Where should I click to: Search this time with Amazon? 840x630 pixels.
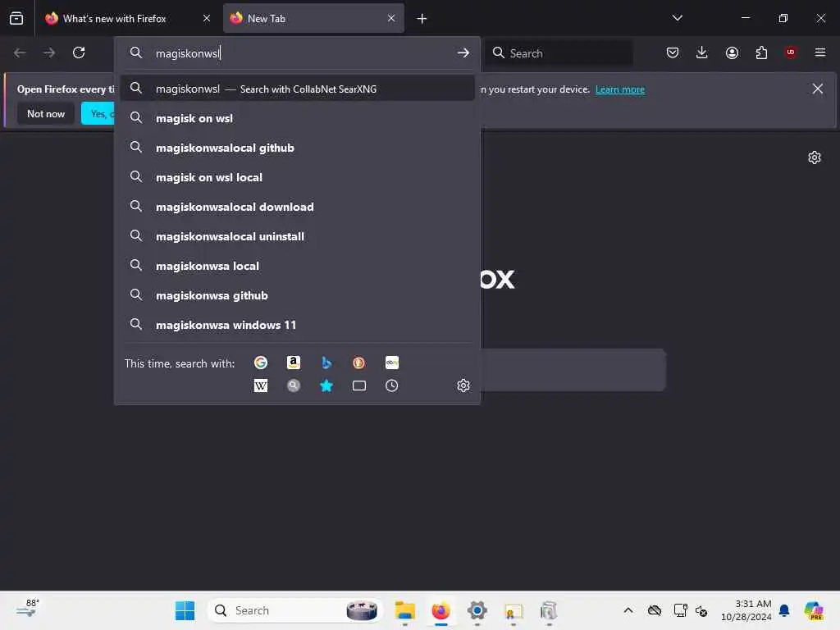(293, 363)
